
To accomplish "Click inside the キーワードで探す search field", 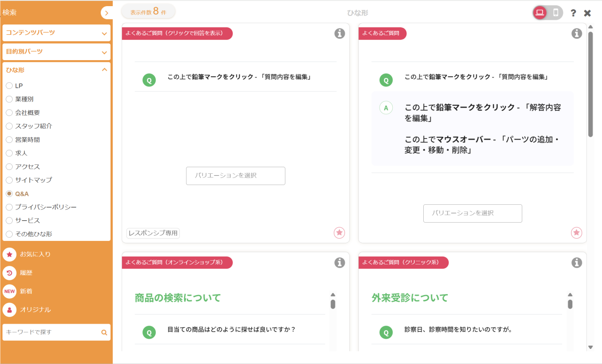I will pos(52,332).
